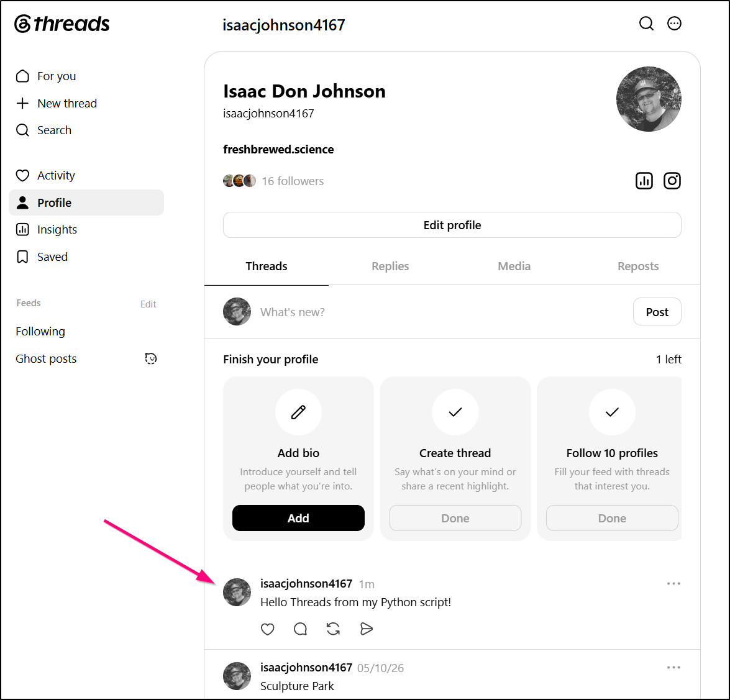Click the follower avatars cluster
The height and width of the screenshot is (700, 730).
pyautogui.click(x=239, y=181)
